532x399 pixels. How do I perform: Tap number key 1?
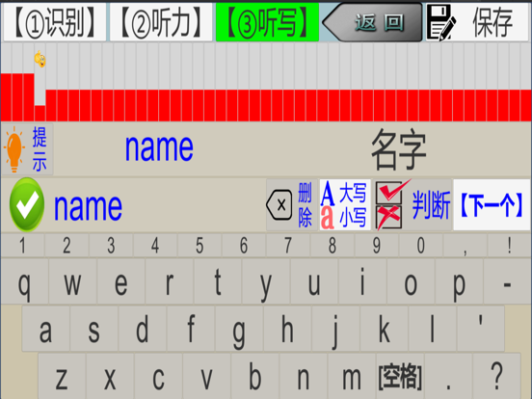tap(22, 246)
